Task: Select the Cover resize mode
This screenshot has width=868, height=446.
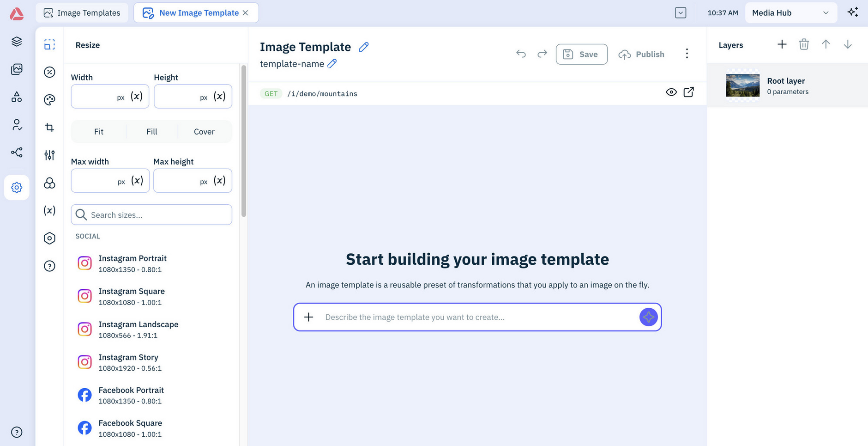Action: (204, 132)
